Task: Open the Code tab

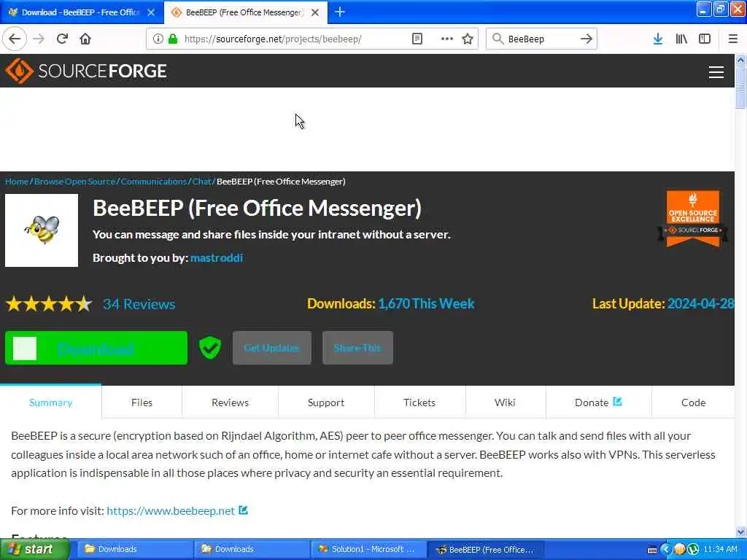Action: point(693,402)
